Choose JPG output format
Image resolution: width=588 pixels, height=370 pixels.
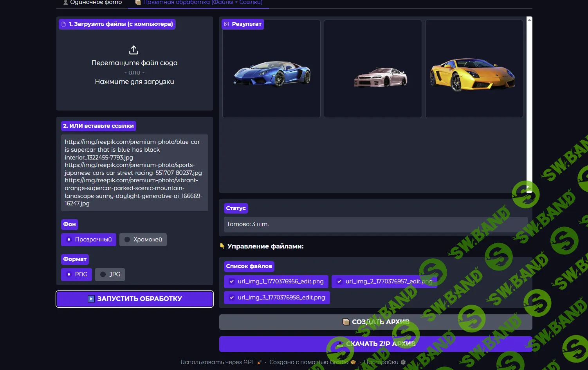[110, 274]
